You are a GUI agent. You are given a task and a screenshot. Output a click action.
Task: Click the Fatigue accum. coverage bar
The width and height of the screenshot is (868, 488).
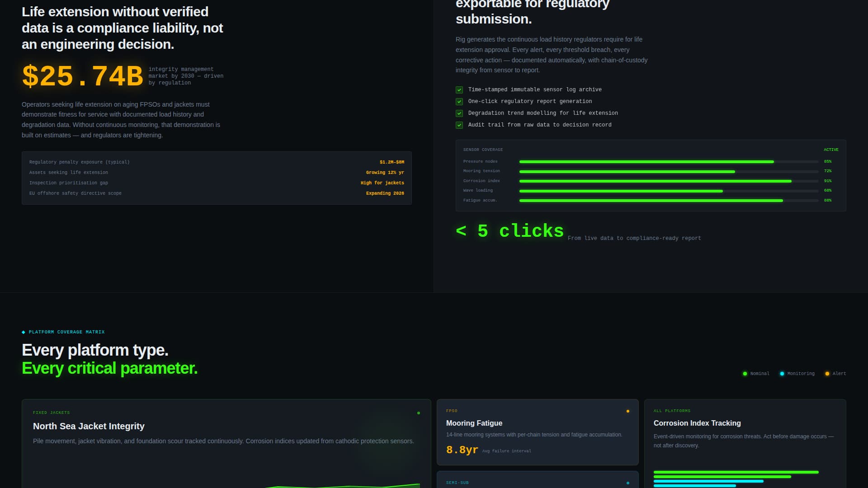[669, 201]
